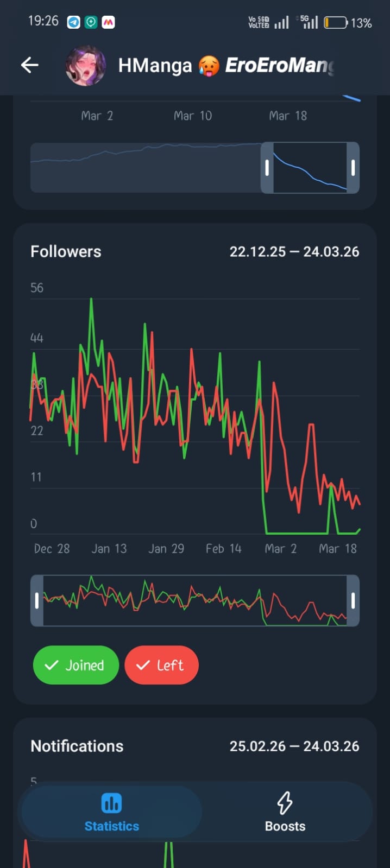390x868 pixels.
Task: Click the left handle of Followers range slider
Action: click(x=37, y=600)
